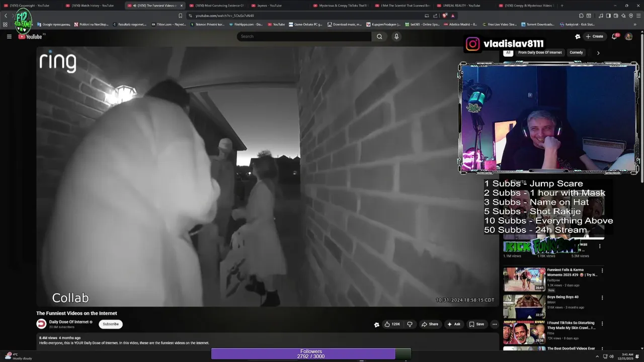Click the Share button
644x362 pixels.
[x=430, y=324]
